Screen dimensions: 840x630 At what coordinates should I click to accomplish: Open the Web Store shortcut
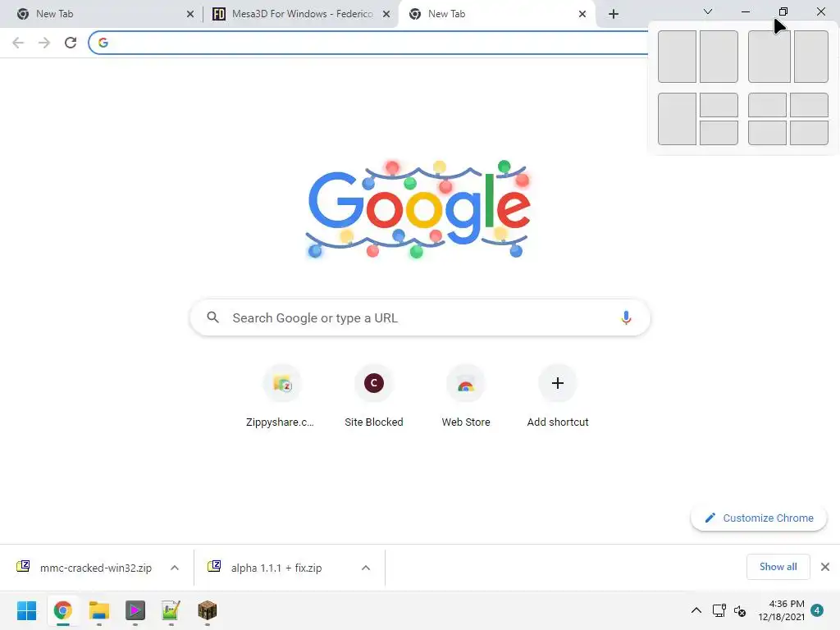[466, 396]
